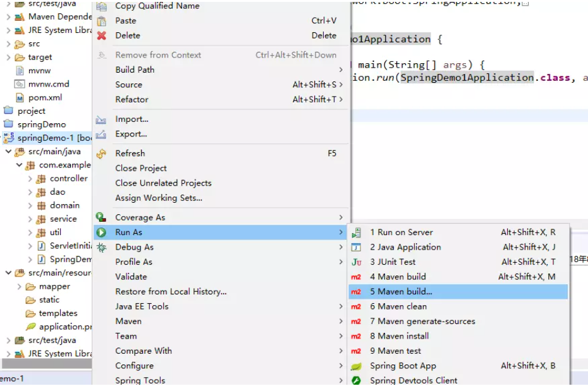Click the horizontal scrollbar under project tree

click(47, 363)
